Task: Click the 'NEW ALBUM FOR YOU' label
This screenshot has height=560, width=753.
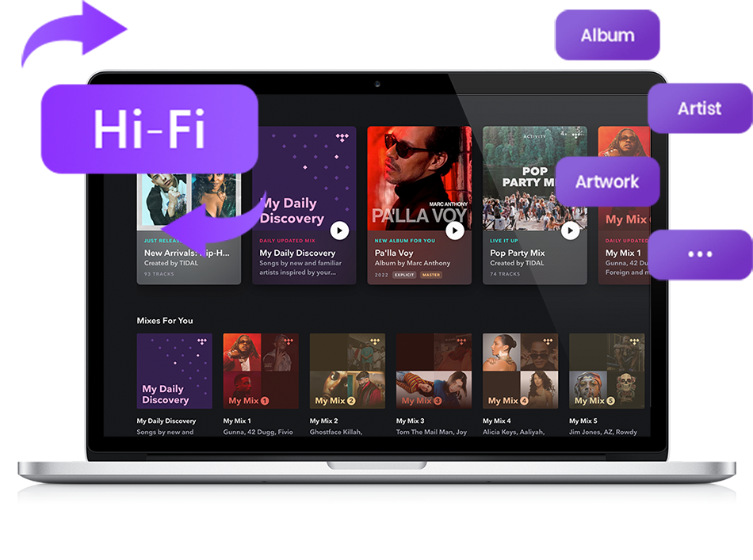Action: pos(405,241)
